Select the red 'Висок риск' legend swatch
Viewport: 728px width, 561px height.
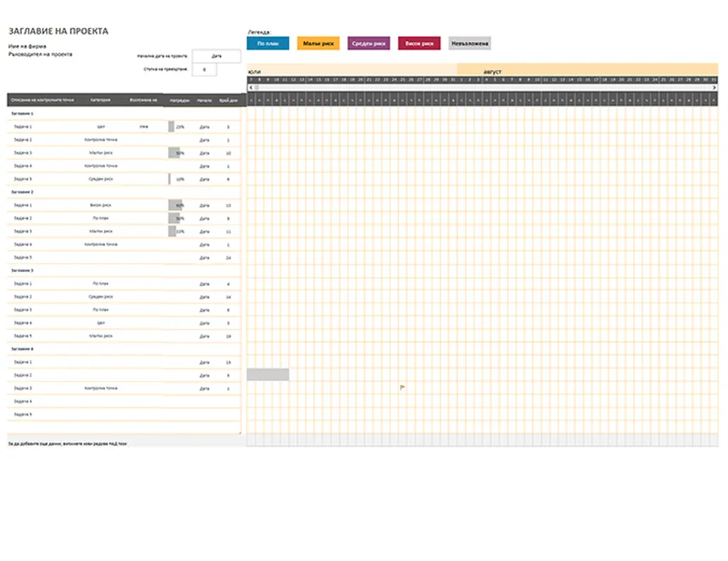[419, 43]
